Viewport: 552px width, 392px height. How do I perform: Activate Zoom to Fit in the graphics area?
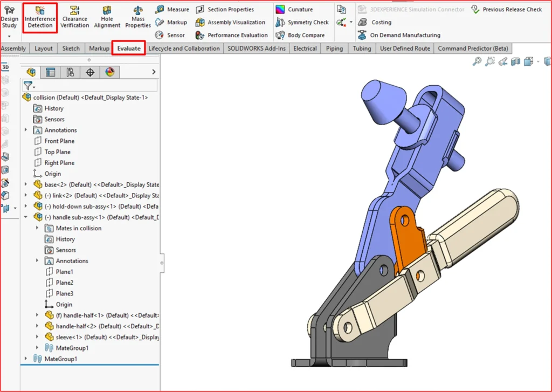pyautogui.click(x=478, y=61)
